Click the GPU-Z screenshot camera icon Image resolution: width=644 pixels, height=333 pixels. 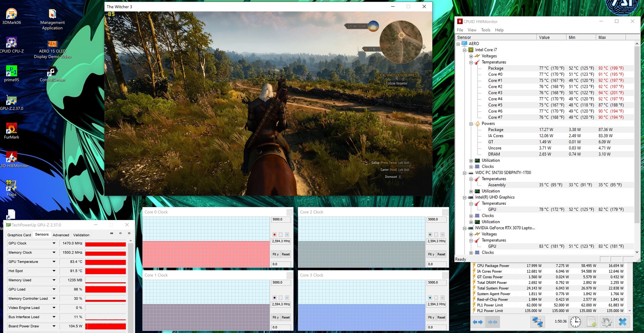[112, 233]
